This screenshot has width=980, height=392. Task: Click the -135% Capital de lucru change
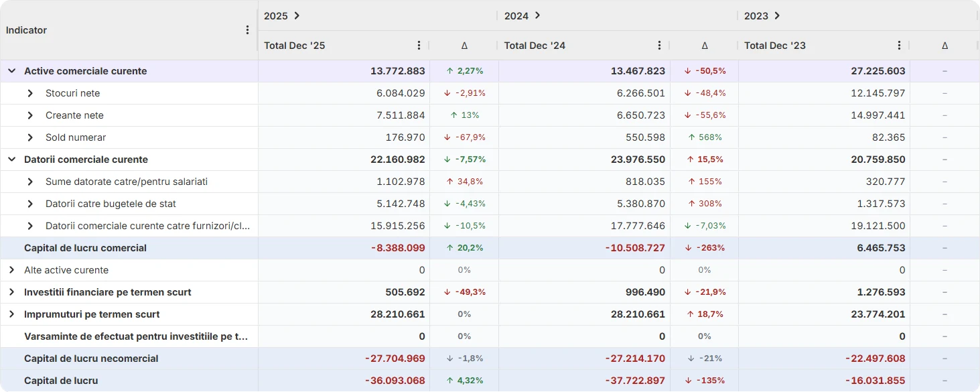(705, 381)
